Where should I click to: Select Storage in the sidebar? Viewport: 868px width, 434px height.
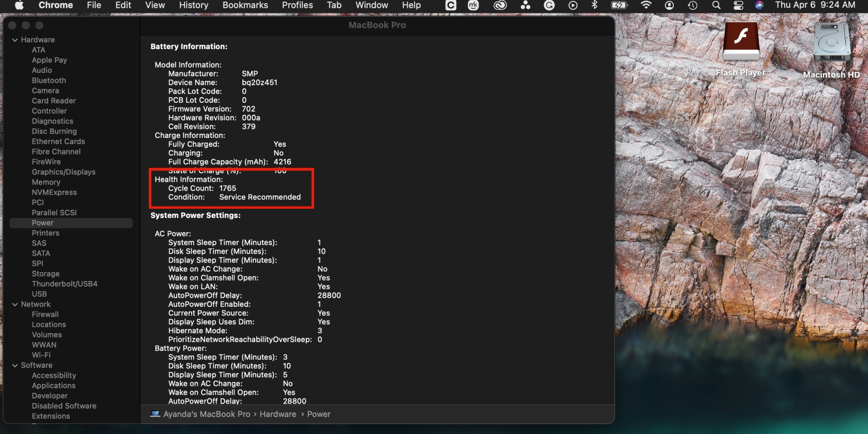pyautogui.click(x=45, y=274)
